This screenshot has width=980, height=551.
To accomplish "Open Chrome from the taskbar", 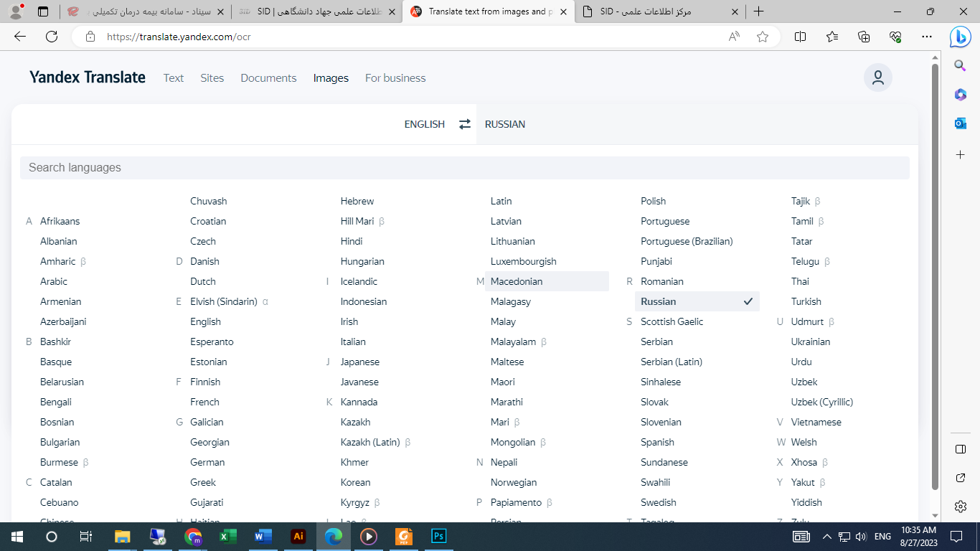I will 193,536.
